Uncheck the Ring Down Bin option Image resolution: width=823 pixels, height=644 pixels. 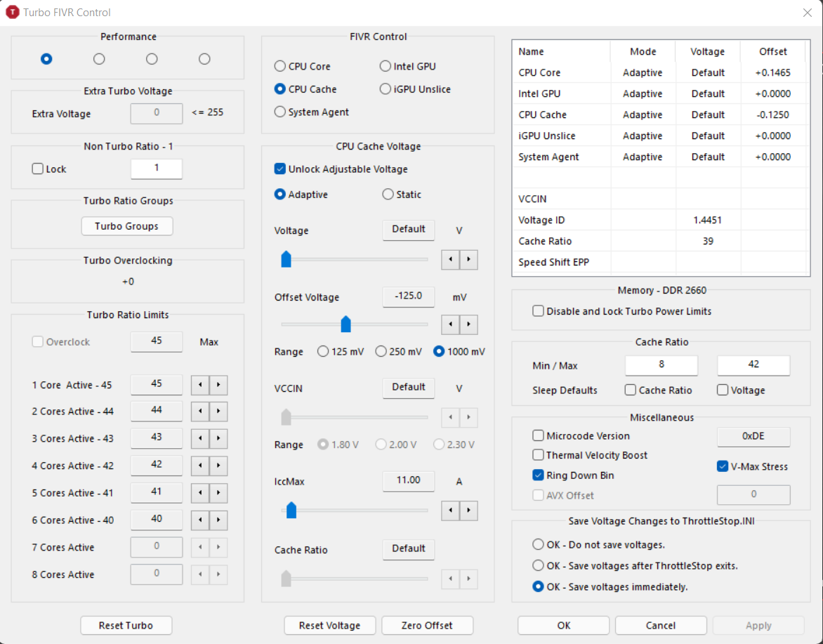click(539, 475)
